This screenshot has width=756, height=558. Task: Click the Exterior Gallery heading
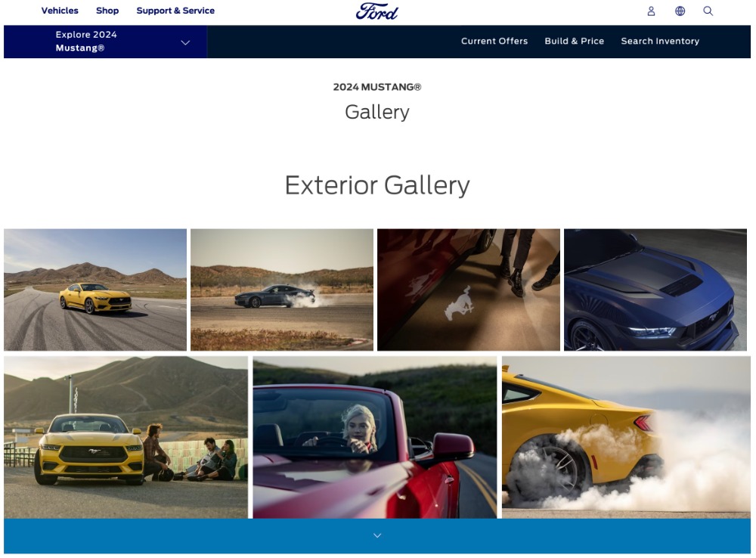click(377, 185)
